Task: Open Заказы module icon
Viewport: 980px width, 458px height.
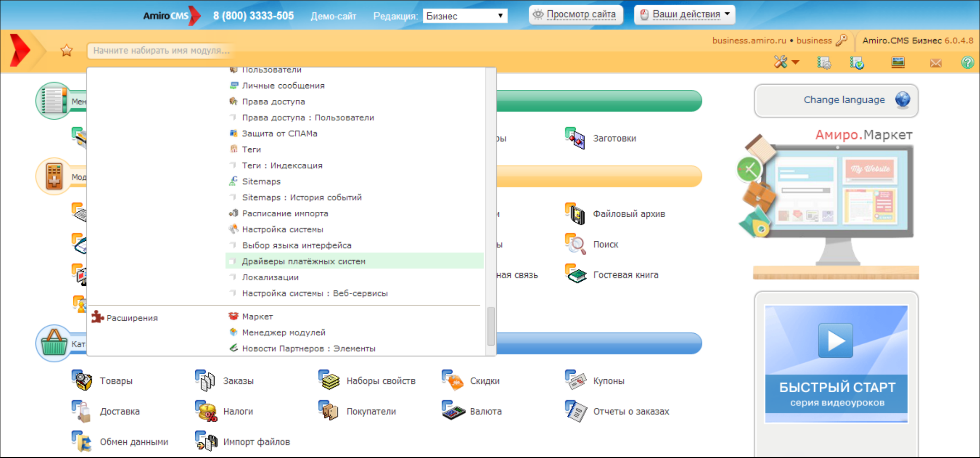Action: pyautogui.click(x=206, y=381)
